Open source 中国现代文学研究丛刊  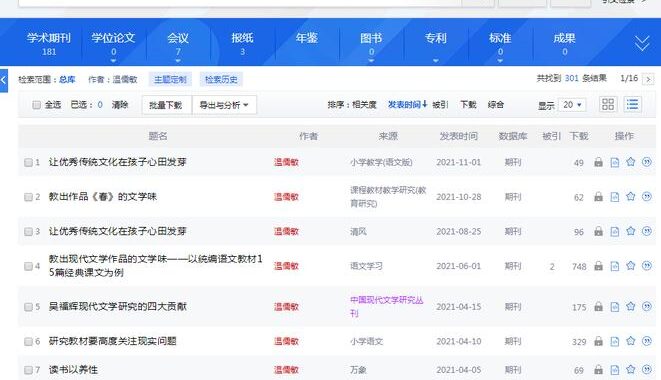(387, 307)
